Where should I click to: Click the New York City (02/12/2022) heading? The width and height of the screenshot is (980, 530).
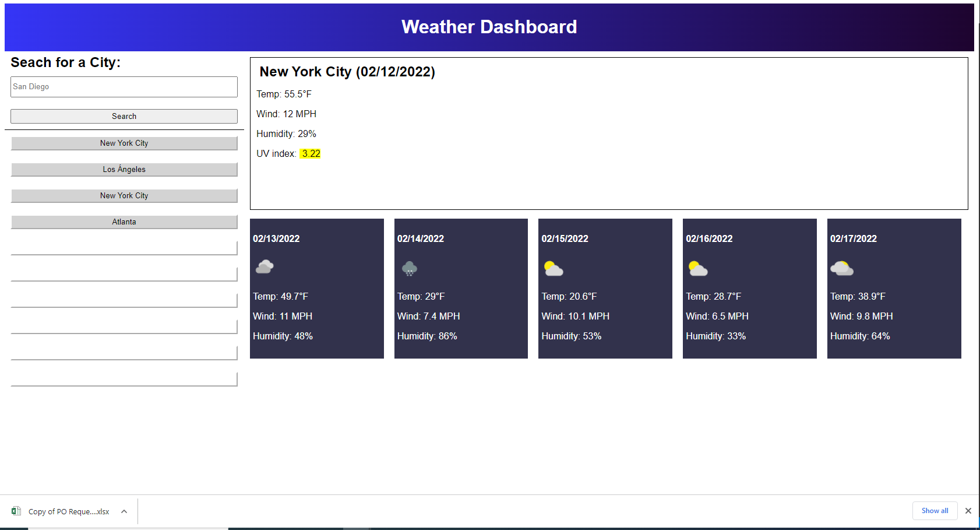[347, 72]
